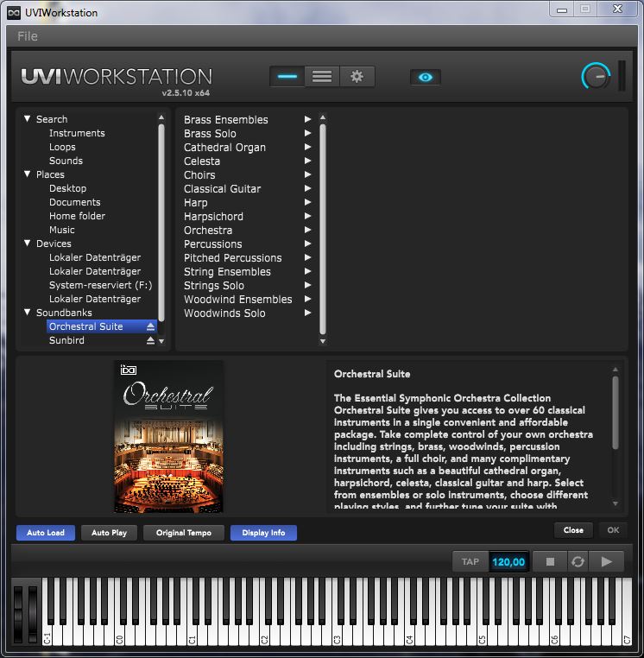Collapse the Devices tree section

[28, 243]
